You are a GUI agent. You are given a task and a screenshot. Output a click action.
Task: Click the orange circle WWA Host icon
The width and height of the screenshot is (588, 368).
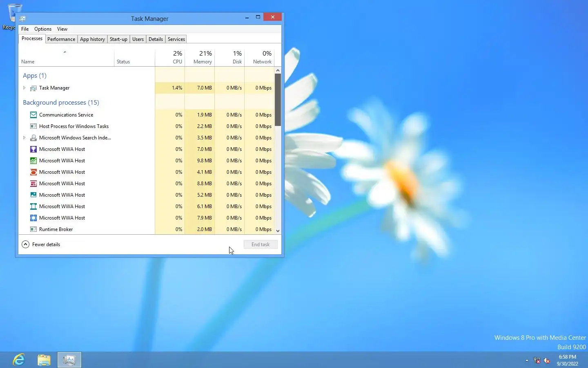(33, 172)
